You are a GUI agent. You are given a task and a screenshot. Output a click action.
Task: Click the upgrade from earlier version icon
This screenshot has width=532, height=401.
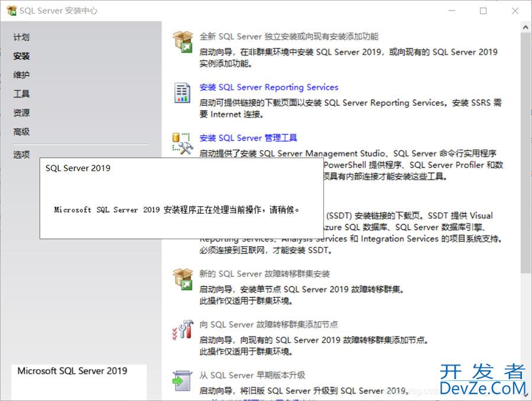(x=183, y=381)
